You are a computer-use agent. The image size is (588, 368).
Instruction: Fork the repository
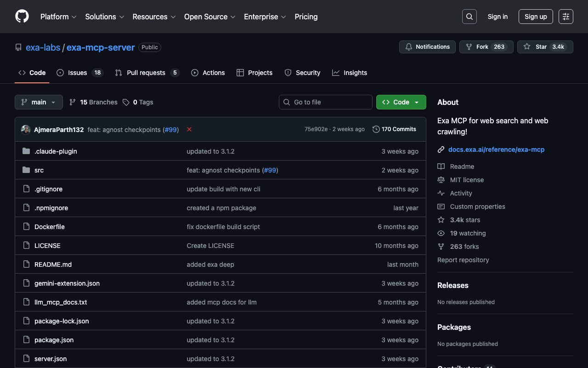click(486, 47)
